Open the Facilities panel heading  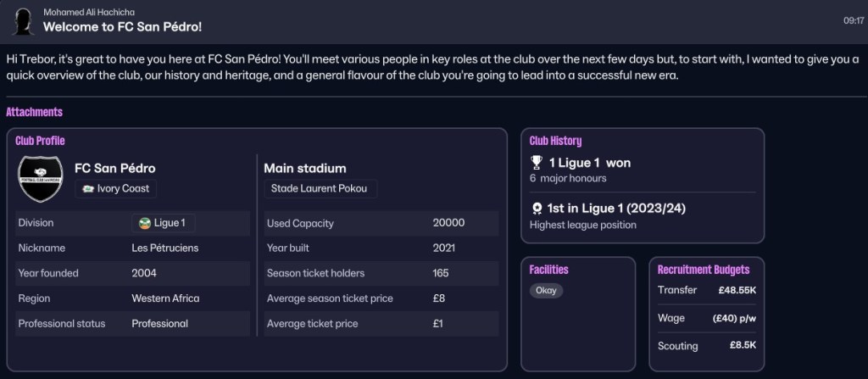click(548, 270)
